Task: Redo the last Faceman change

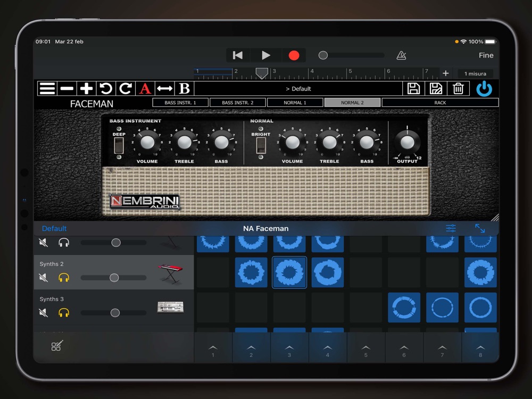Action: [126, 88]
